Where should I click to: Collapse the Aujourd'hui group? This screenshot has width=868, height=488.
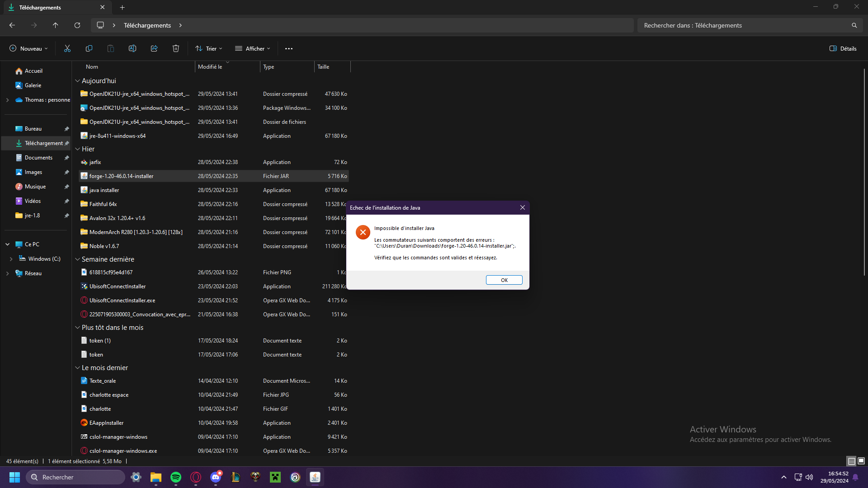point(77,81)
